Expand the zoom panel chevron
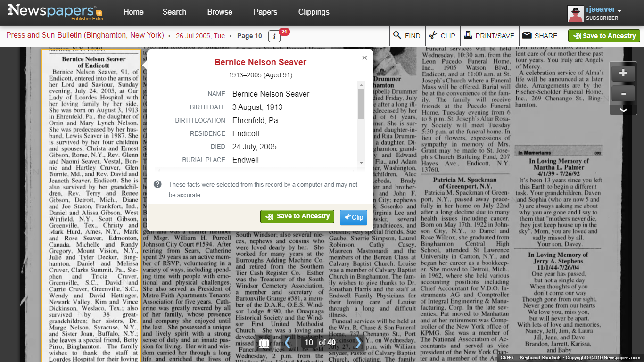 (x=623, y=110)
